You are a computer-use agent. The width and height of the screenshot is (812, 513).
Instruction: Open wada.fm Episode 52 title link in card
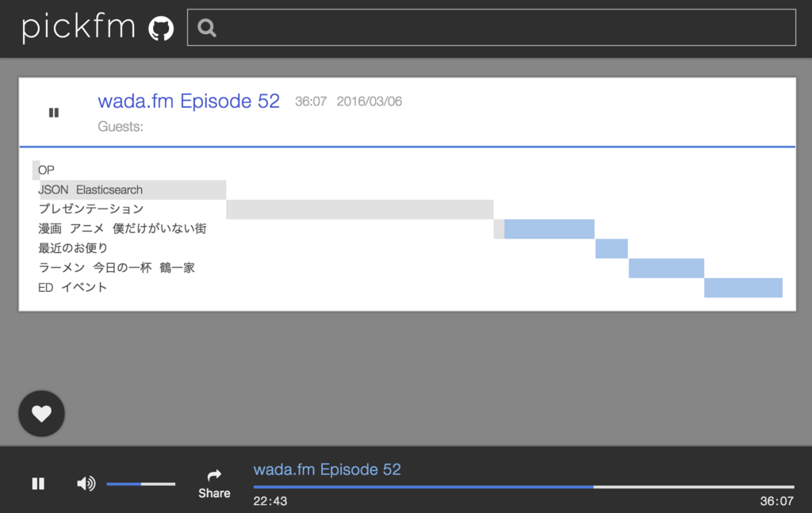(189, 101)
